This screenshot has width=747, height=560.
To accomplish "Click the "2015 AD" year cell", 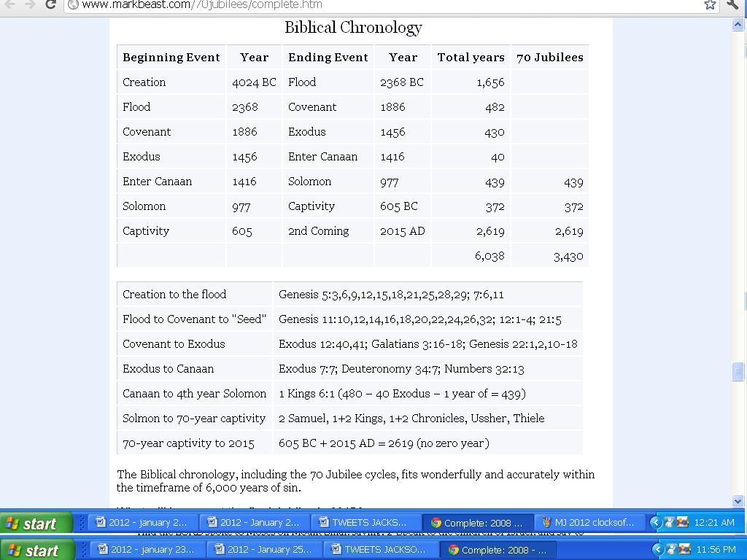I will pos(402,231).
